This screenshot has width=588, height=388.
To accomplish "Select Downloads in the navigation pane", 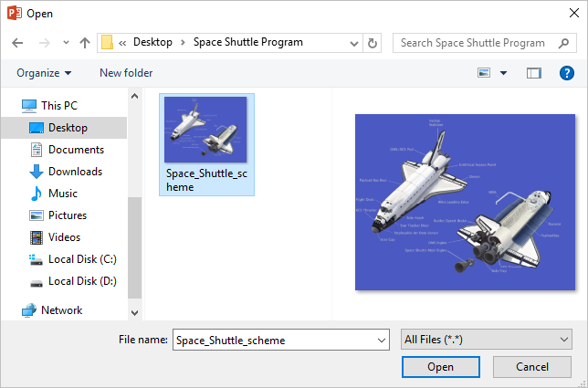I will tap(75, 172).
